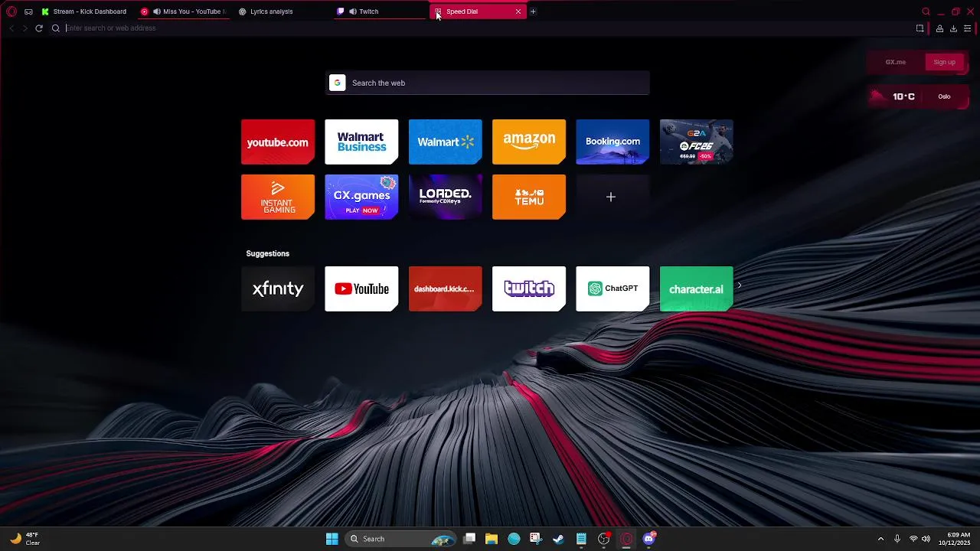The image size is (980, 551).
Task: Open the Booking.com speed dial tile
Action: [612, 142]
